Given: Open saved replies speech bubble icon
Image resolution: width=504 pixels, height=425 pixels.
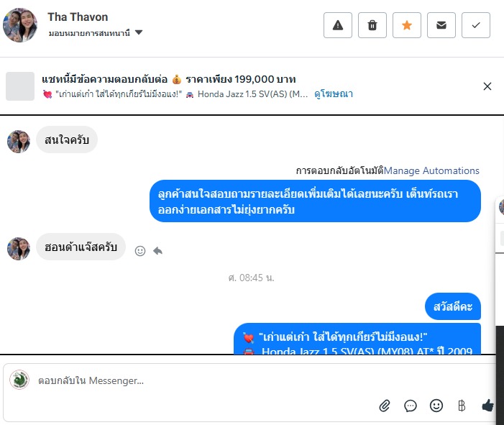Looking at the screenshot, I should (x=410, y=406).
